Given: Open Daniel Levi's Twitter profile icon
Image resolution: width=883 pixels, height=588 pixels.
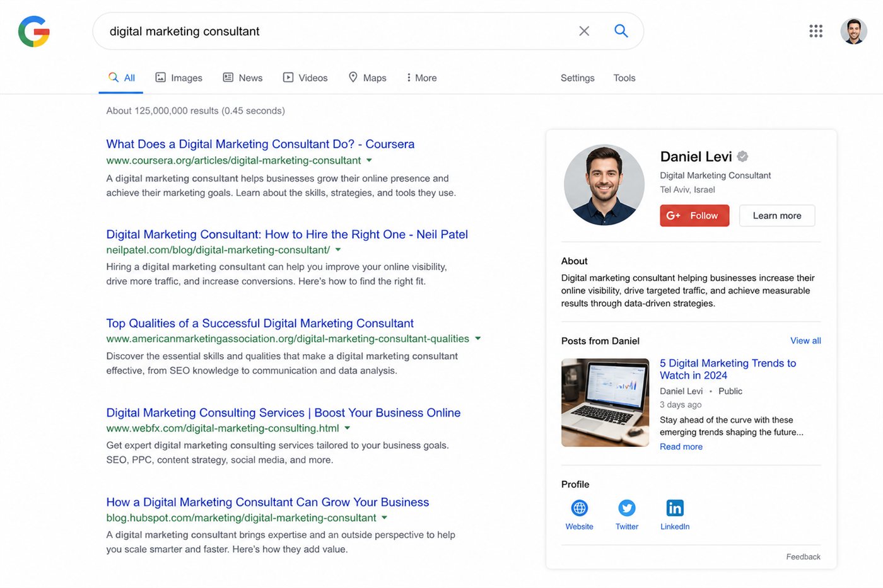Looking at the screenshot, I should tap(627, 508).
